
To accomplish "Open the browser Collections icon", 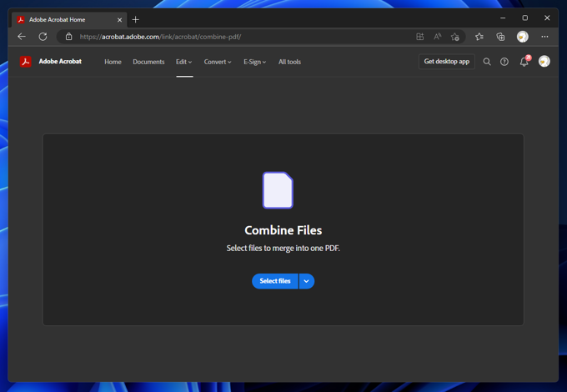I will (x=500, y=37).
